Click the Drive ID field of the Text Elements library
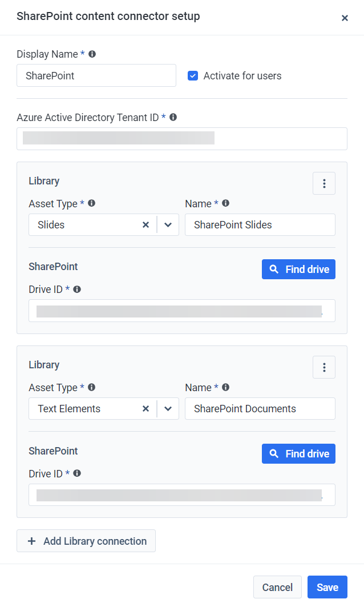Viewport: 364px width, 607px height. click(182, 495)
